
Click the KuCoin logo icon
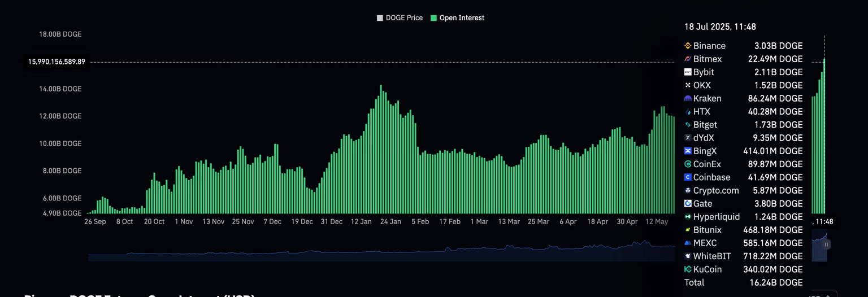click(688, 269)
